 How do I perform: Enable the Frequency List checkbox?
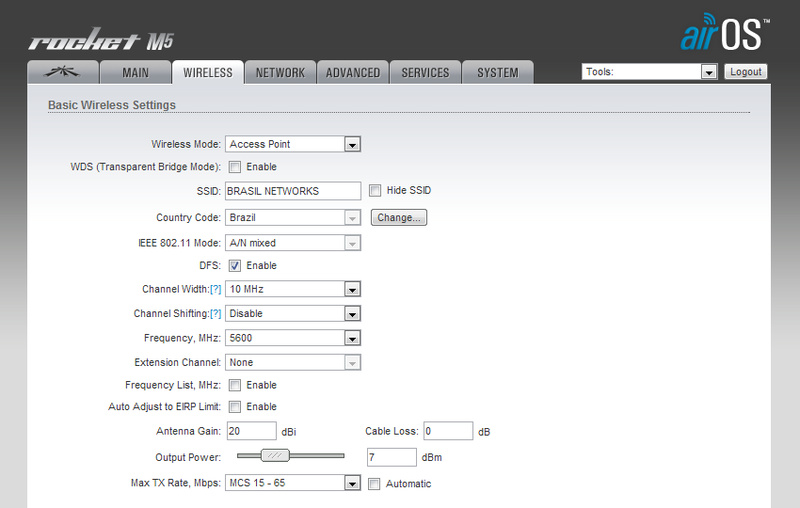[235, 385]
